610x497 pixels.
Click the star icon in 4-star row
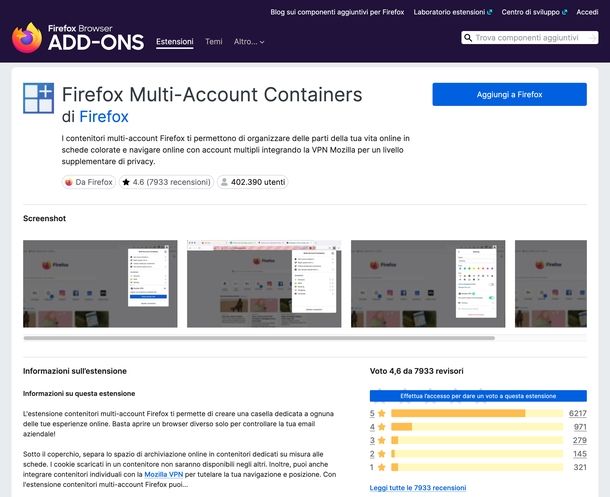click(382, 427)
